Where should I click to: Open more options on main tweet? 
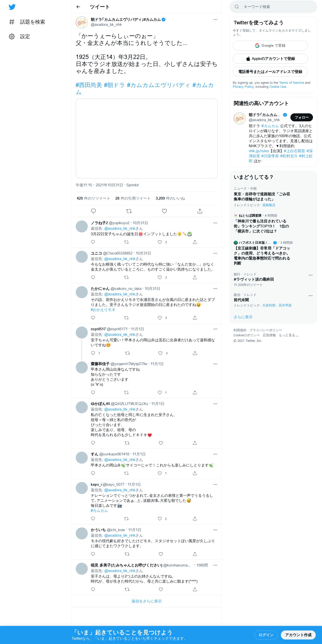coord(215,20)
